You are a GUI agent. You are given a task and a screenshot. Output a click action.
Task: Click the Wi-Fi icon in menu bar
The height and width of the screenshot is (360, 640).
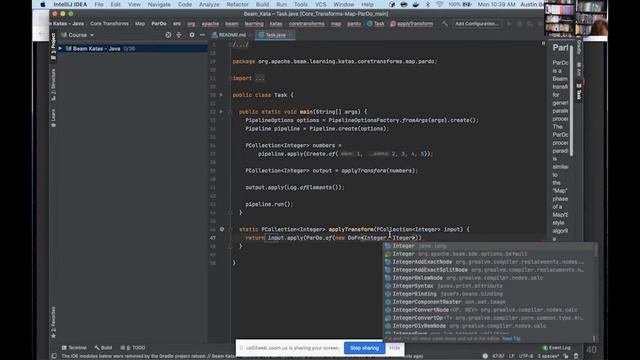click(440, 4)
